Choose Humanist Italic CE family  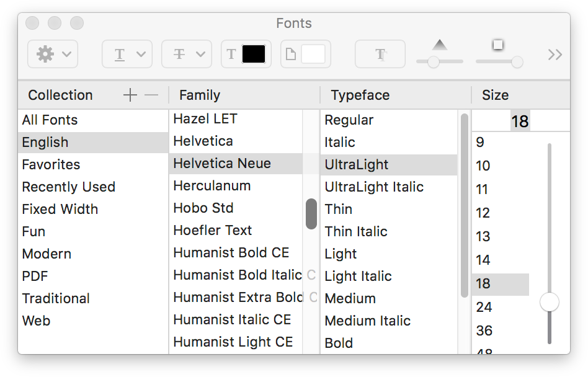[236, 320]
